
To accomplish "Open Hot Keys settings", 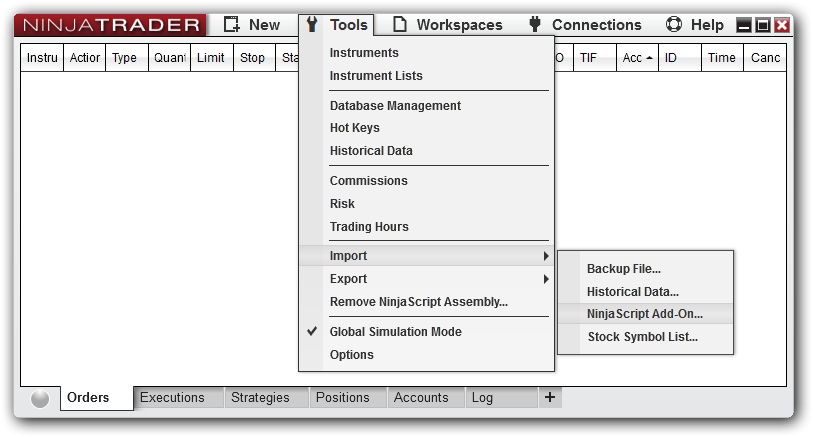I will click(355, 128).
